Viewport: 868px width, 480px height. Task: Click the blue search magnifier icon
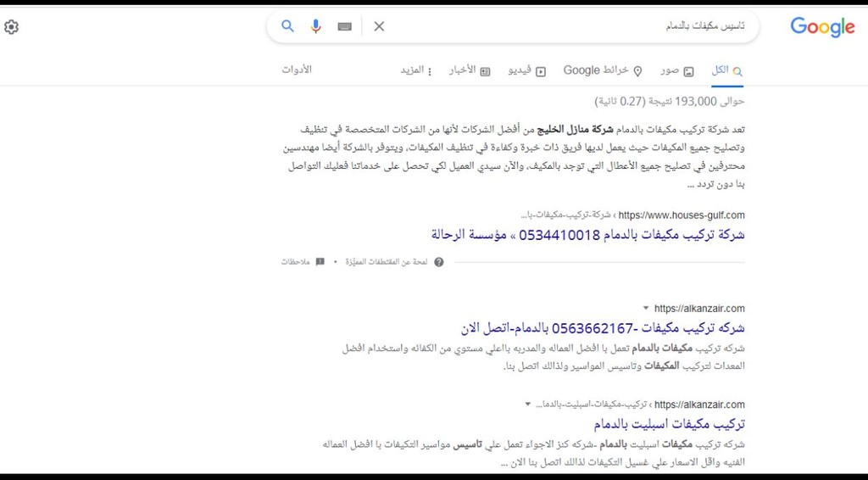pyautogui.click(x=287, y=25)
